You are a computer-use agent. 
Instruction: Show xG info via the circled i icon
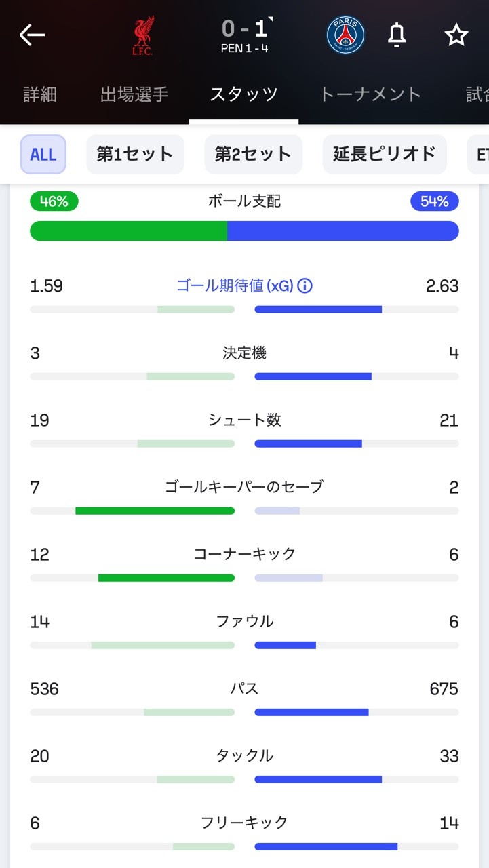pyautogui.click(x=305, y=286)
